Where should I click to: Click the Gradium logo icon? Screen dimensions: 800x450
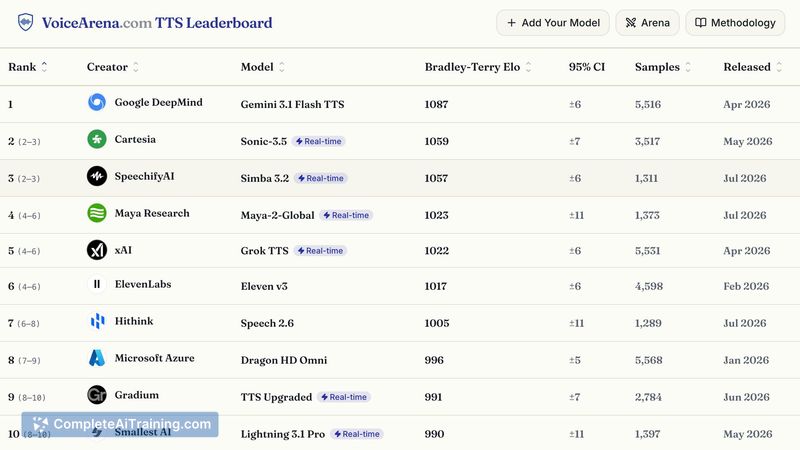(97, 395)
